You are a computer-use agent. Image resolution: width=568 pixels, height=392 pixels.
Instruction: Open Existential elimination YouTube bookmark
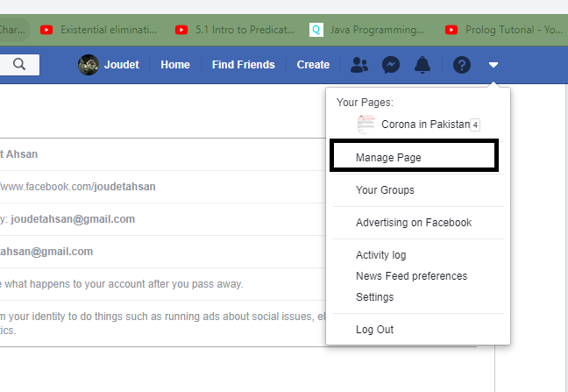click(x=98, y=30)
